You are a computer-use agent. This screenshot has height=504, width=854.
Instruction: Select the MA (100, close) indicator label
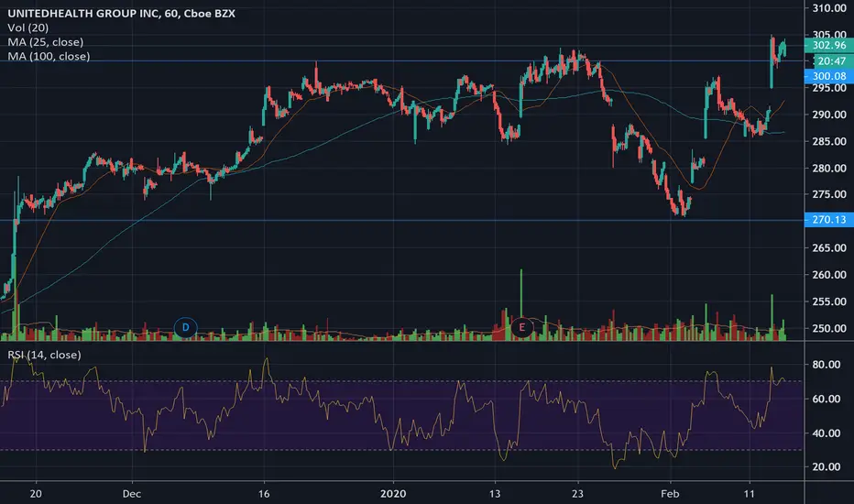[49, 56]
